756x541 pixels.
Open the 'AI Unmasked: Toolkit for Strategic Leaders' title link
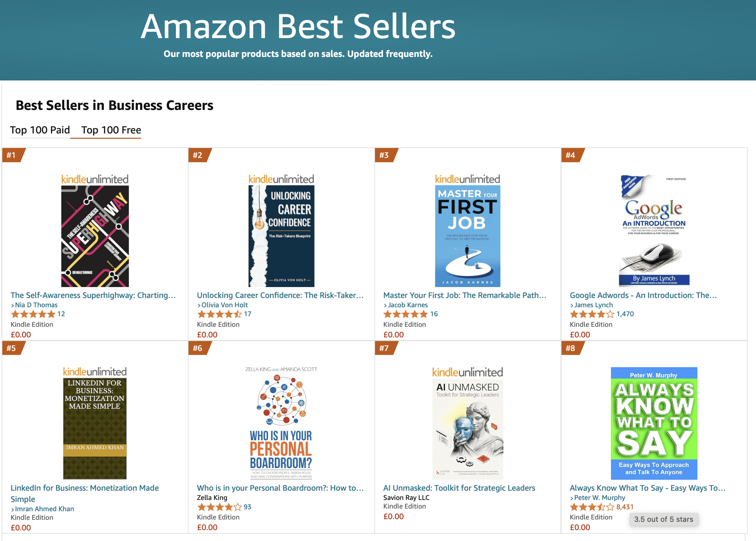point(459,488)
